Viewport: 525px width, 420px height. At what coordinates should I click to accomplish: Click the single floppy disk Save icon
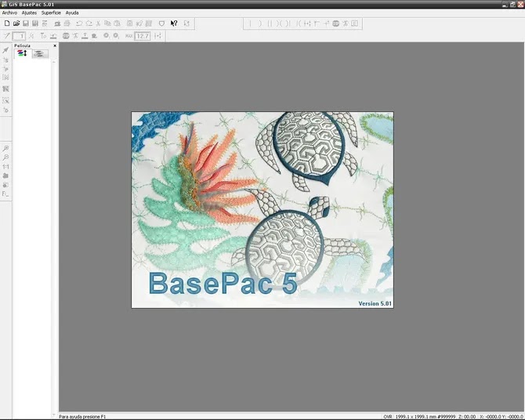(26, 24)
